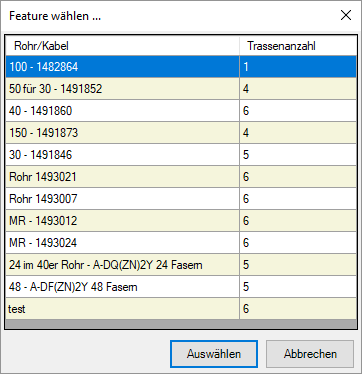Click Trassenanzahl cell of Rohr 1493007
This screenshot has height=374, width=362.
point(298,199)
